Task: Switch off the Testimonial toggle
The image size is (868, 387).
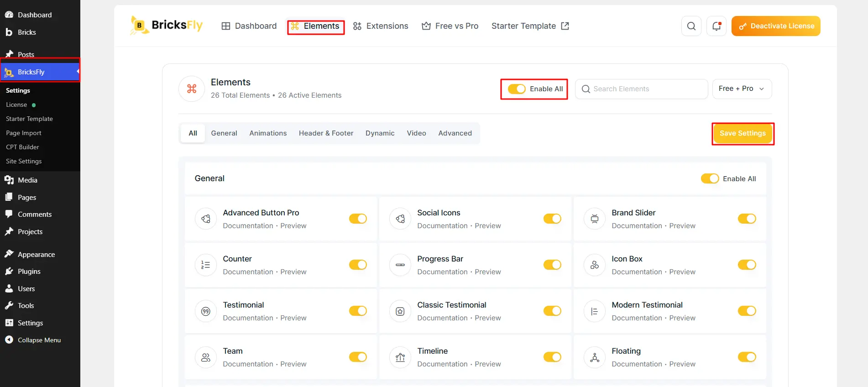Action: pos(358,311)
